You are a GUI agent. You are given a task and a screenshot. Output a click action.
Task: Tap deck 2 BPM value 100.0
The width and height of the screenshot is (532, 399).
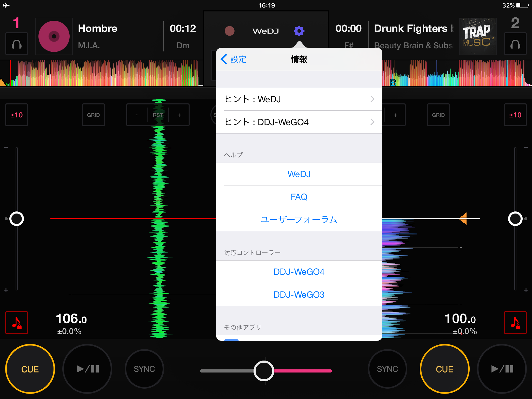pyautogui.click(x=460, y=319)
